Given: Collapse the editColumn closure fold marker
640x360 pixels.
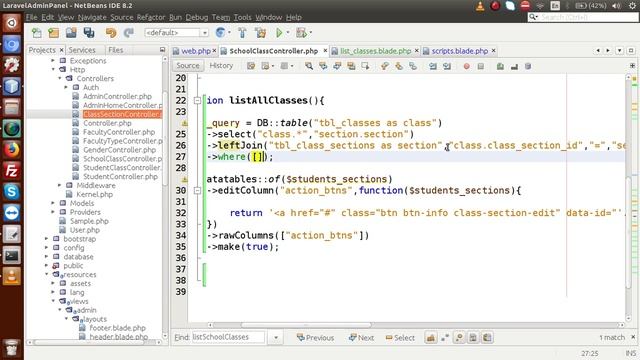Looking at the screenshot, I should 197,191.
